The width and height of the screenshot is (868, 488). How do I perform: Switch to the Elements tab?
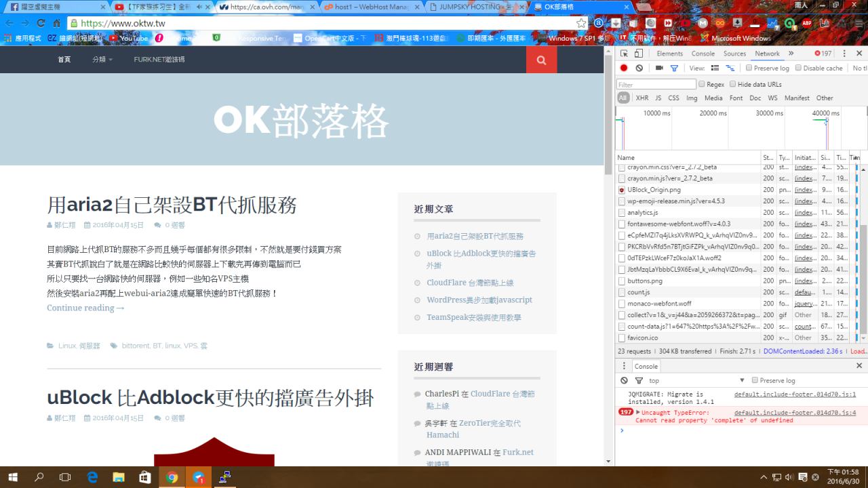pyautogui.click(x=669, y=54)
